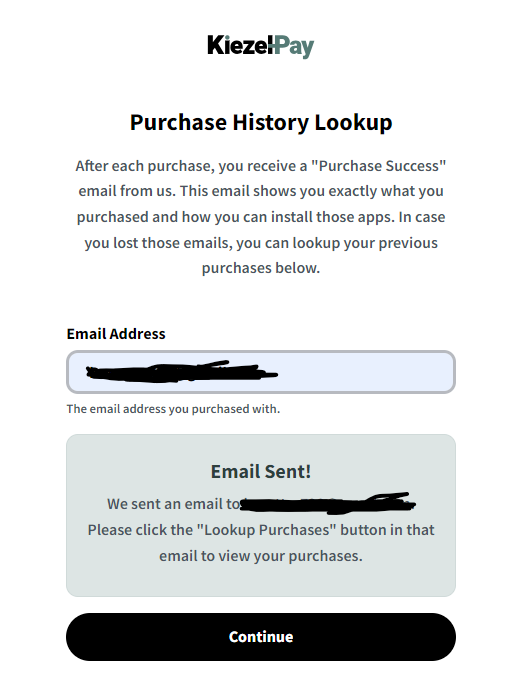Image resolution: width=509 pixels, height=695 pixels.
Task: Click the gray Email Sent notification box
Action: (x=261, y=515)
